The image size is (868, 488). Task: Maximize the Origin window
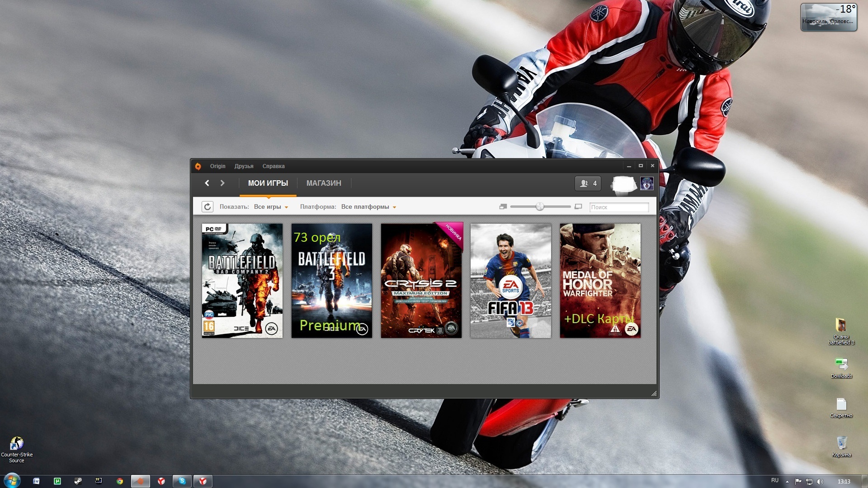tap(641, 166)
